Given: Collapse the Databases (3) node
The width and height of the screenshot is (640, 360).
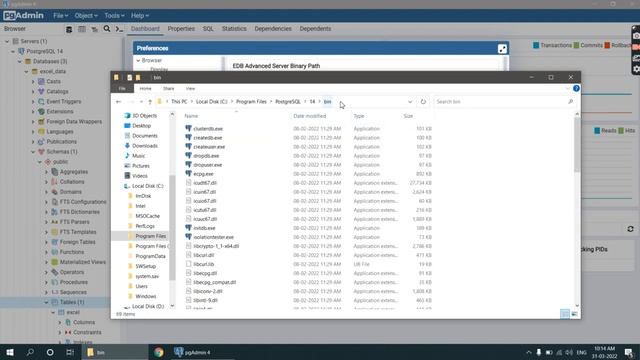Looking at the screenshot, I should 20,61.
